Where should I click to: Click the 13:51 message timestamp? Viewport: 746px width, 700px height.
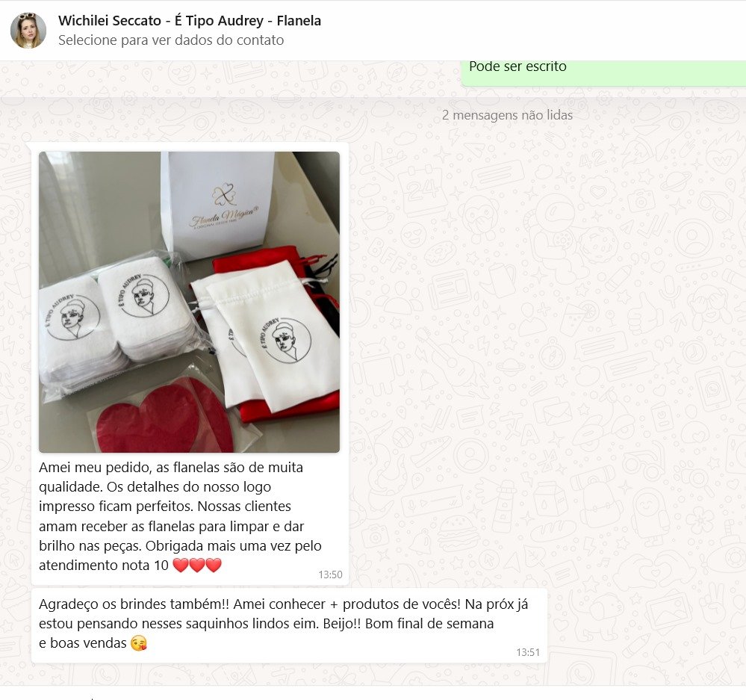pos(528,652)
